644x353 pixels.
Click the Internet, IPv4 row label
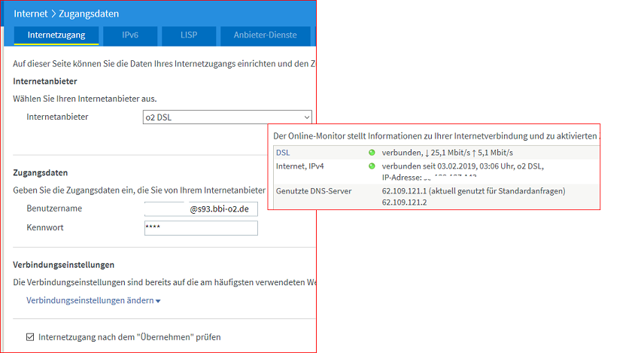(300, 166)
